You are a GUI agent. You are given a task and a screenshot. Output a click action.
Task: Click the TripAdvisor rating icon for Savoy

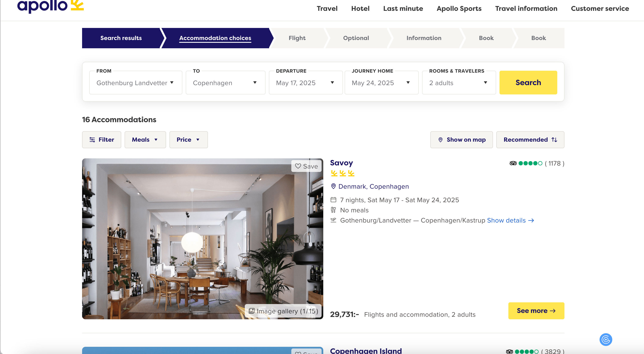[513, 163]
